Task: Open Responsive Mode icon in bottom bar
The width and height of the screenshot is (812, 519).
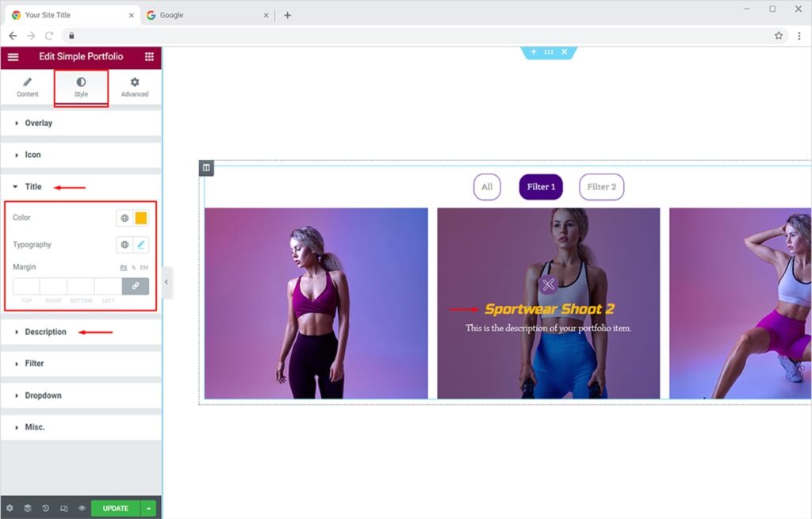Action: click(63, 508)
